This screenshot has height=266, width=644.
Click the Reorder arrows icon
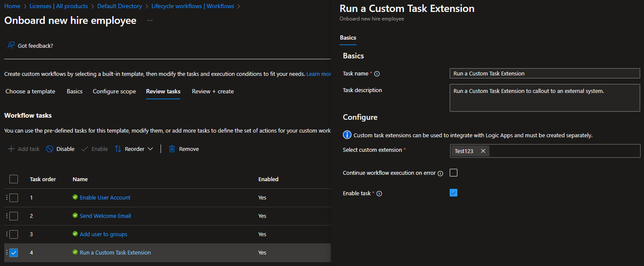tap(118, 149)
